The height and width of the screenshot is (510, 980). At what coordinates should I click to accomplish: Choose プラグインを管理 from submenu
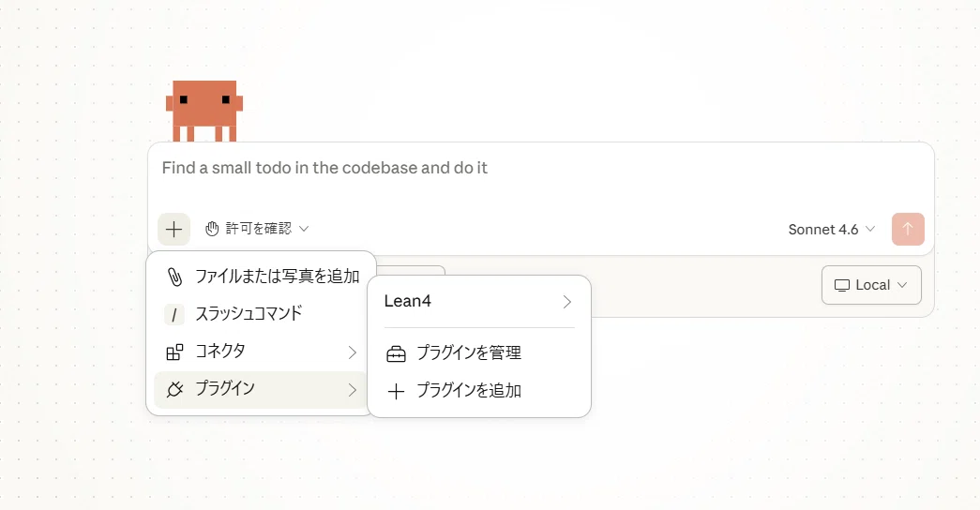[479, 353]
